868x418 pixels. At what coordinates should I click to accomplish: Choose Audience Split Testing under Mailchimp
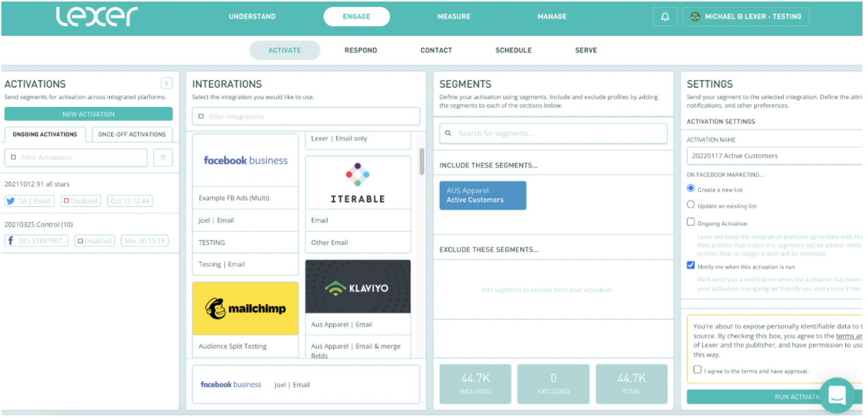pos(246,346)
